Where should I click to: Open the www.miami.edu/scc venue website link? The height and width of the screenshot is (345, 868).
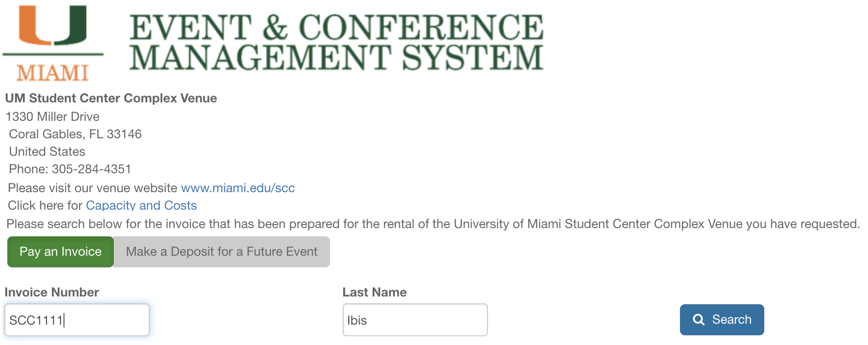pos(238,188)
